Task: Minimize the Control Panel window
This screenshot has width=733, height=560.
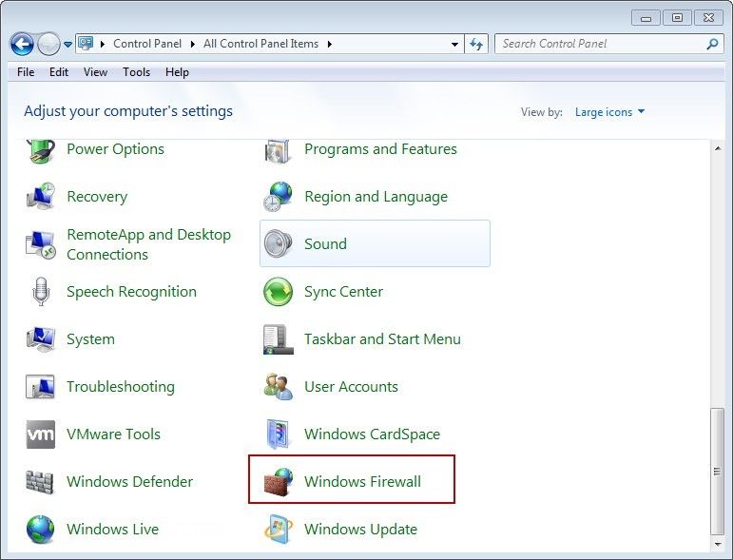Action: pyautogui.click(x=646, y=18)
